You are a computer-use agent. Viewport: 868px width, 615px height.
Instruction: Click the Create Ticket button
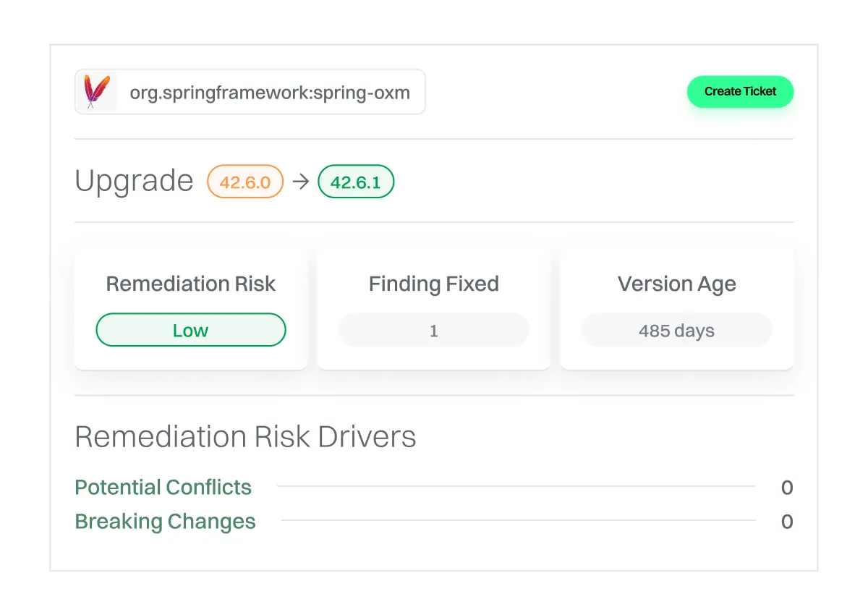coord(740,92)
